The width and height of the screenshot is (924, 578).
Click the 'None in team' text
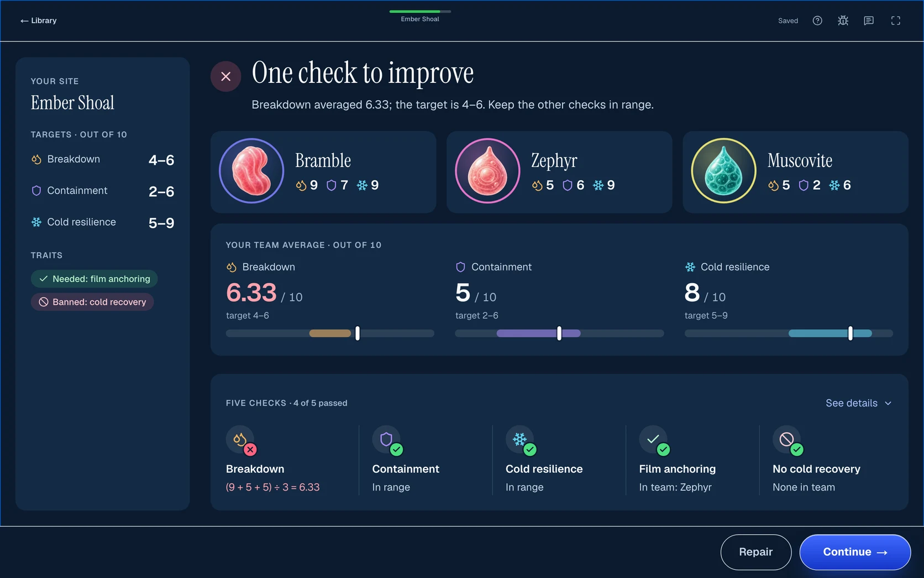click(804, 487)
